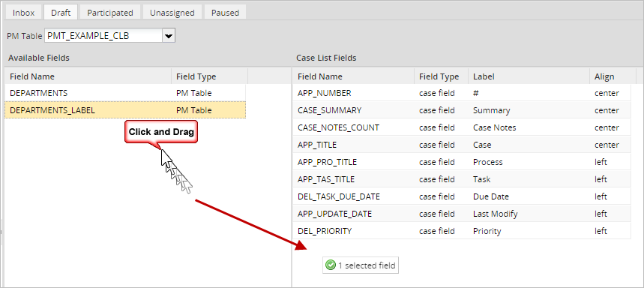The width and height of the screenshot is (644, 288).
Task: Click the Label column header
Action: point(529,76)
